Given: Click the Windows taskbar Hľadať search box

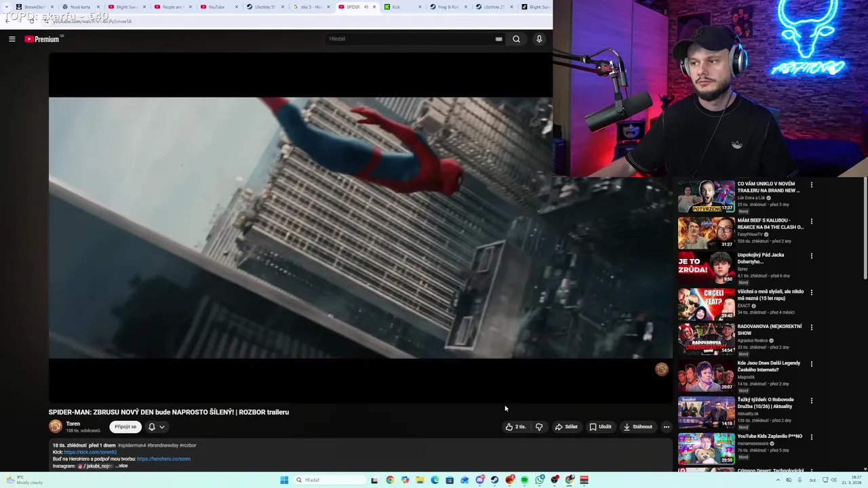Looking at the screenshot, I should point(330,480).
